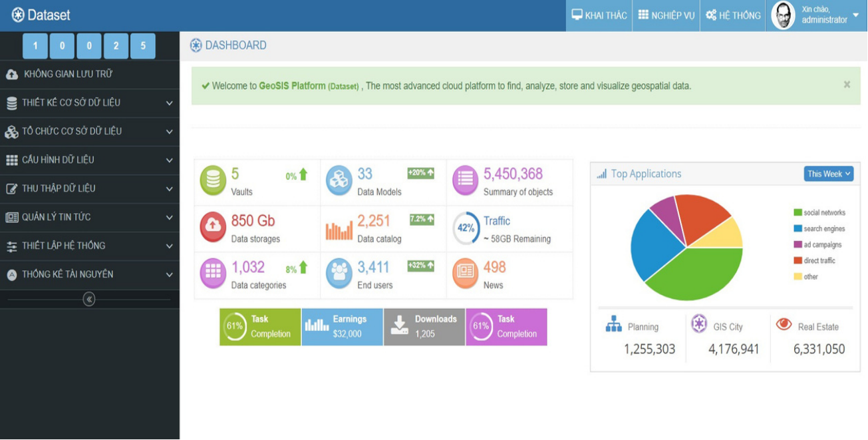Expand Thống Kê Tài Nguyên sidebar section
Image resolution: width=868 pixels, height=440 pixels.
(x=89, y=274)
